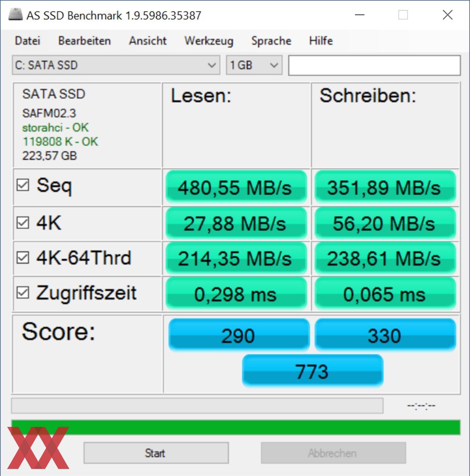This screenshot has width=470, height=476.
Task: Open the Ansicht menu
Action: [148, 41]
